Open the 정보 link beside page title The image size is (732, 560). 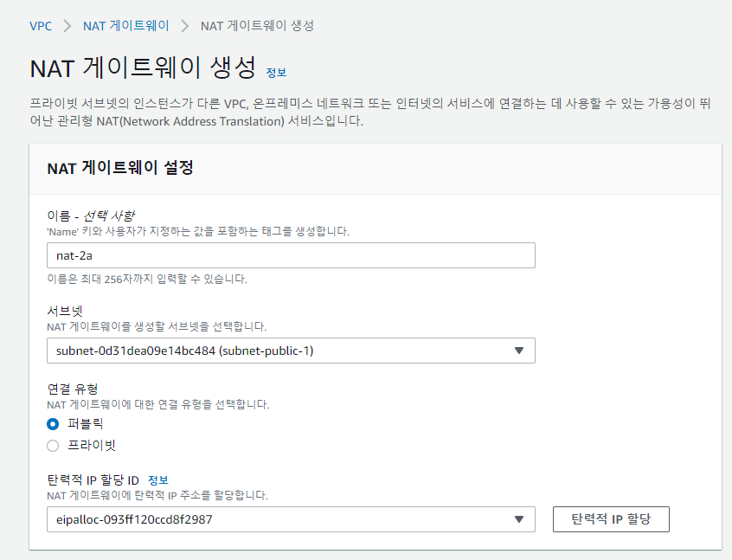pyautogui.click(x=276, y=72)
